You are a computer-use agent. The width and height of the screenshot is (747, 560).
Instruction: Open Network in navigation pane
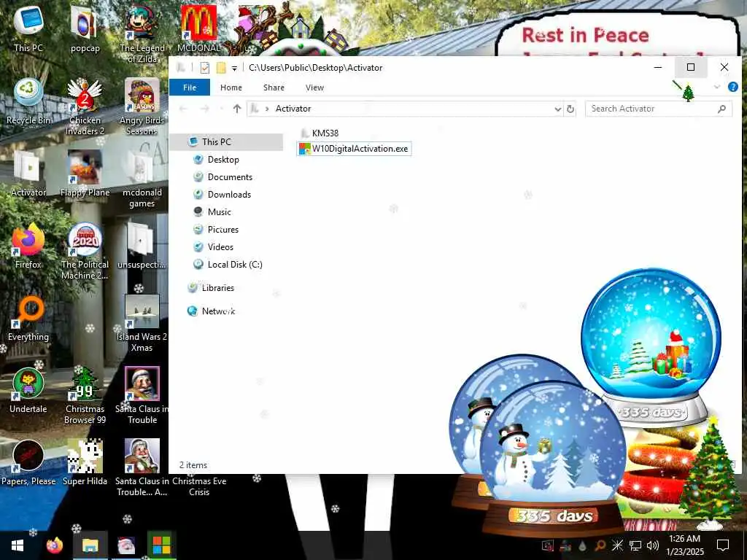point(217,311)
